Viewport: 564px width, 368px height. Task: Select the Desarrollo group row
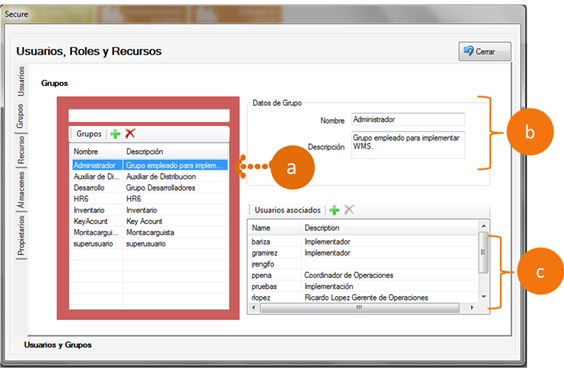pyautogui.click(x=150, y=188)
